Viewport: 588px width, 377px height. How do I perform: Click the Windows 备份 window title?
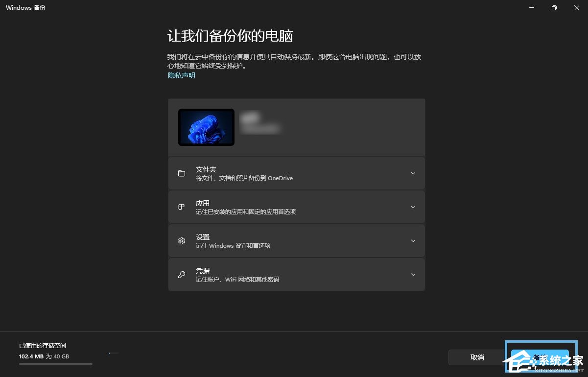(x=25, y=8)
